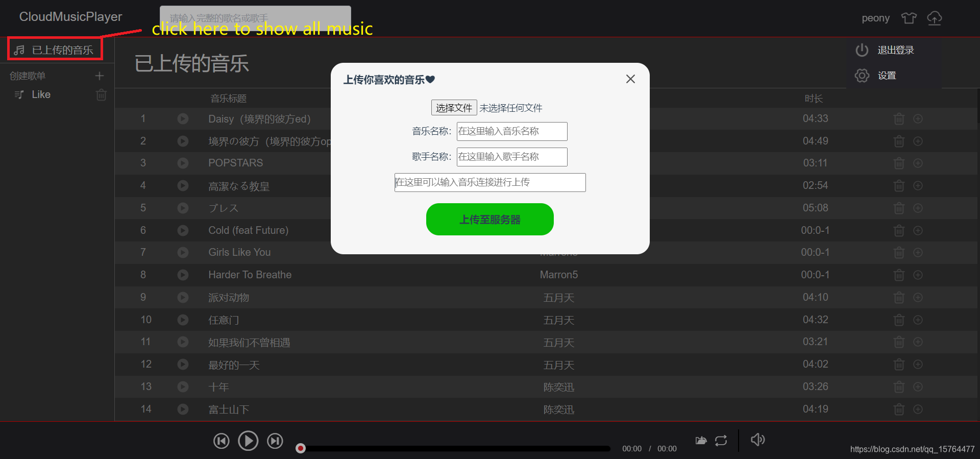This screenshot has height=459, width=980.
Task: Add POPSTARS to a playlist
Action: pos(918,163)
